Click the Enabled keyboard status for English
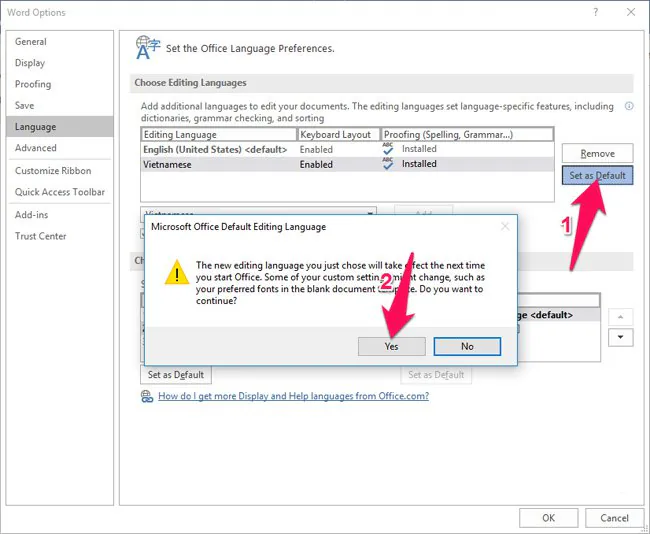The image size is (650, 534). 316,150
